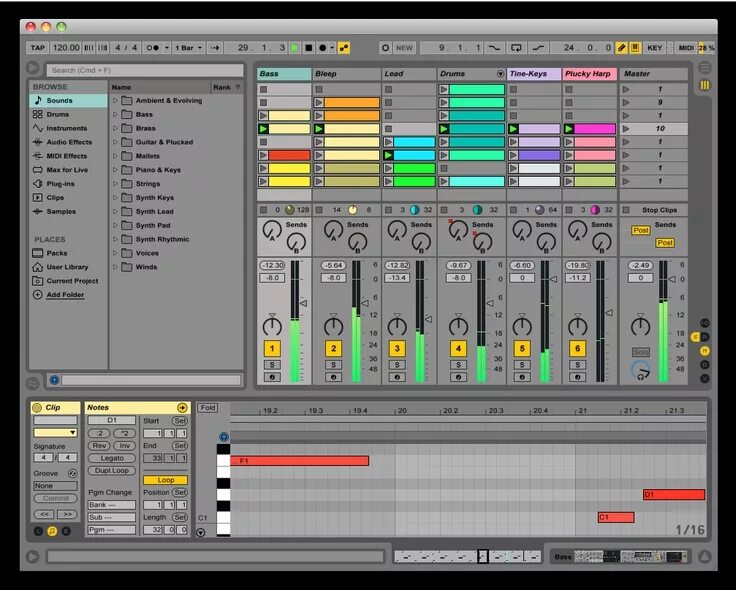
Task: Enable KEY map mode
Action: [655, 47]
